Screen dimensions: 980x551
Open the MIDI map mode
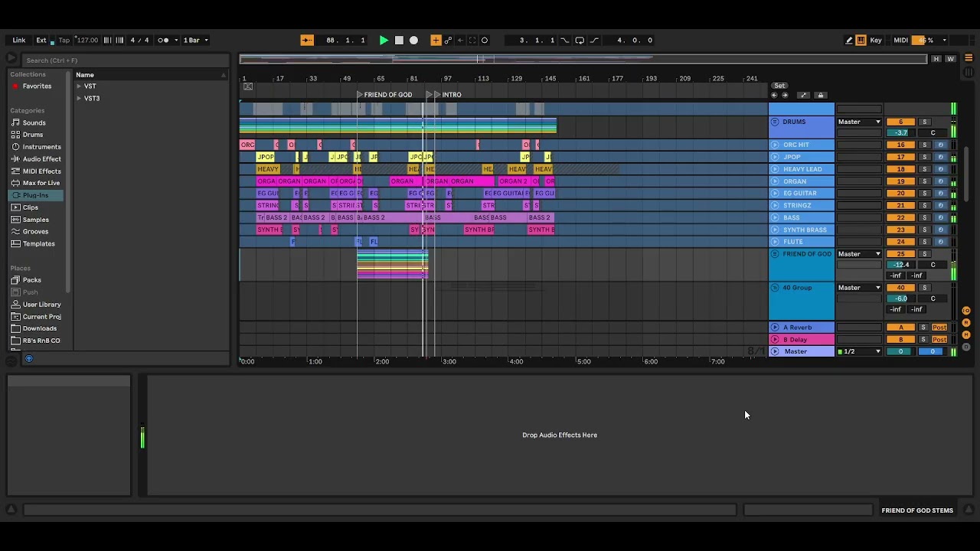point(900,40)
